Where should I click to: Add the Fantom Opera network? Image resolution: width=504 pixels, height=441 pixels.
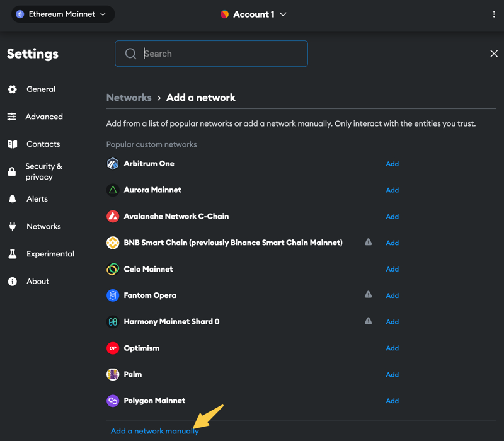pos(392,295)
